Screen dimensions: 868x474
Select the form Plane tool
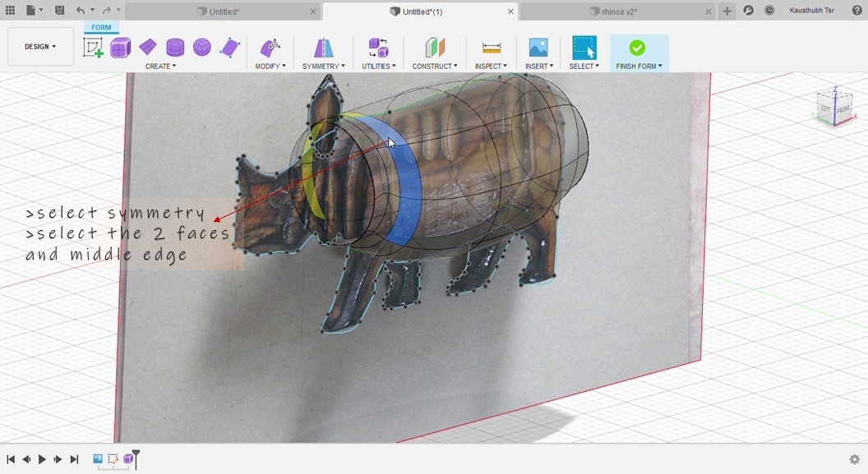coord(147,48)
